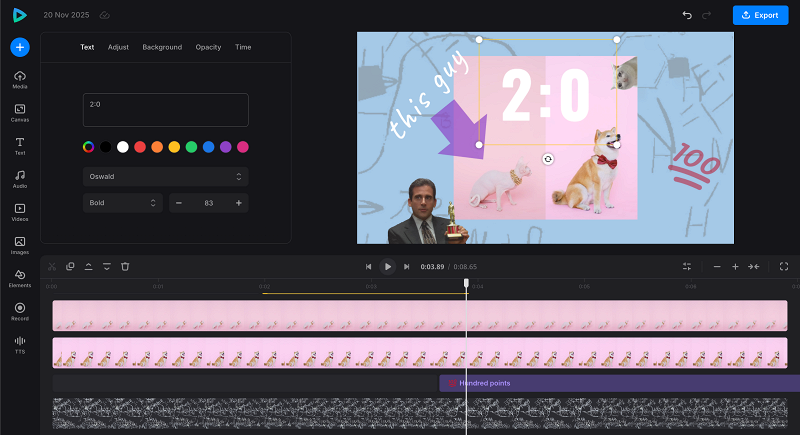Increase font size with plus button
This screenshot has width=800, height=435.
pos(239,203)
